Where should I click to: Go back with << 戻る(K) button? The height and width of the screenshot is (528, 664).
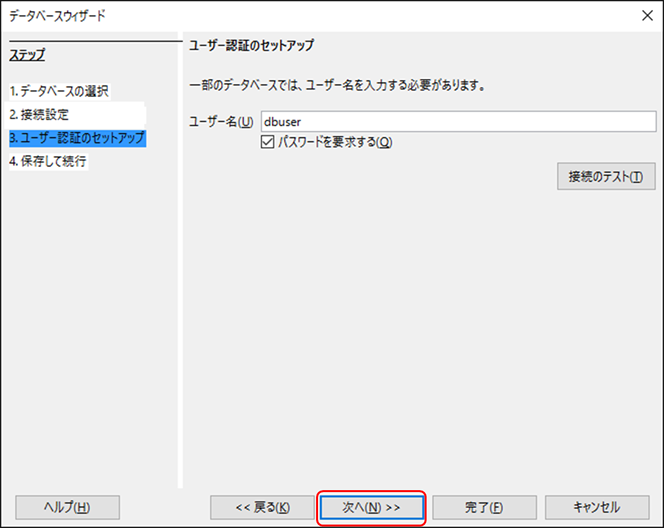[262, 507]
